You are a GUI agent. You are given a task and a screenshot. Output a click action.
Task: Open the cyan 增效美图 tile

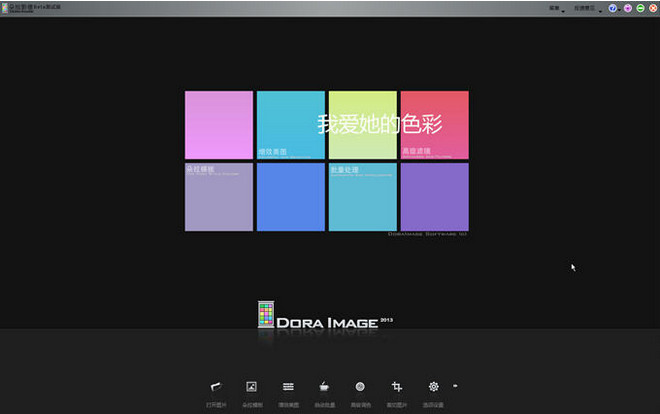[x=290, y=125]
